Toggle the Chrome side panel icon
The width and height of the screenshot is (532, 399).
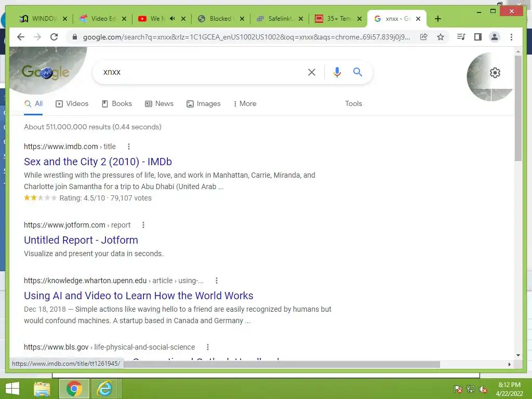click(478, 37)
